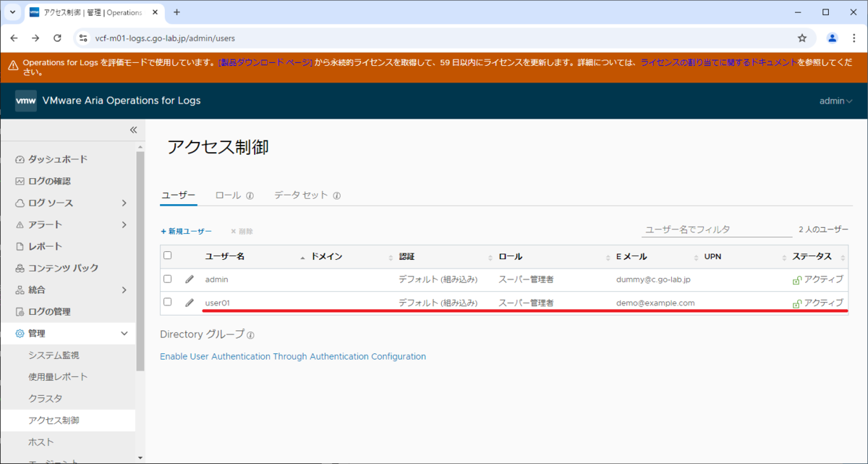868x464 pixels.
Task: Click active status lock icon for user01
Action: (797, 303)
